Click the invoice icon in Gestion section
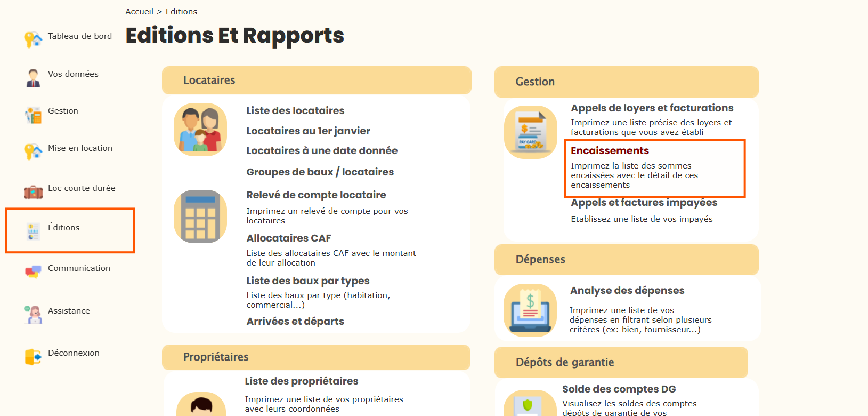 [x=531, y=132]
